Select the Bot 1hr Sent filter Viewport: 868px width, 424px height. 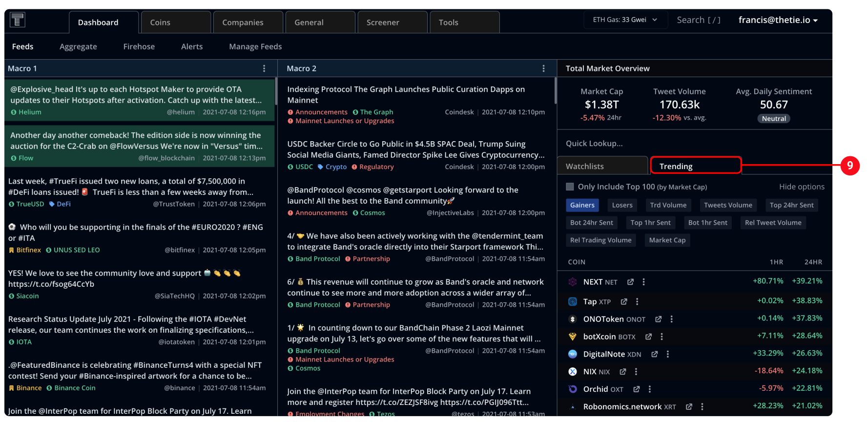(707, 223)
